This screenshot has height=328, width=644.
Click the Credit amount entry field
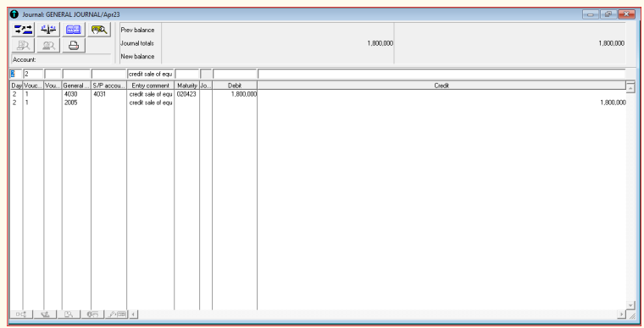[x=442, y=74]
